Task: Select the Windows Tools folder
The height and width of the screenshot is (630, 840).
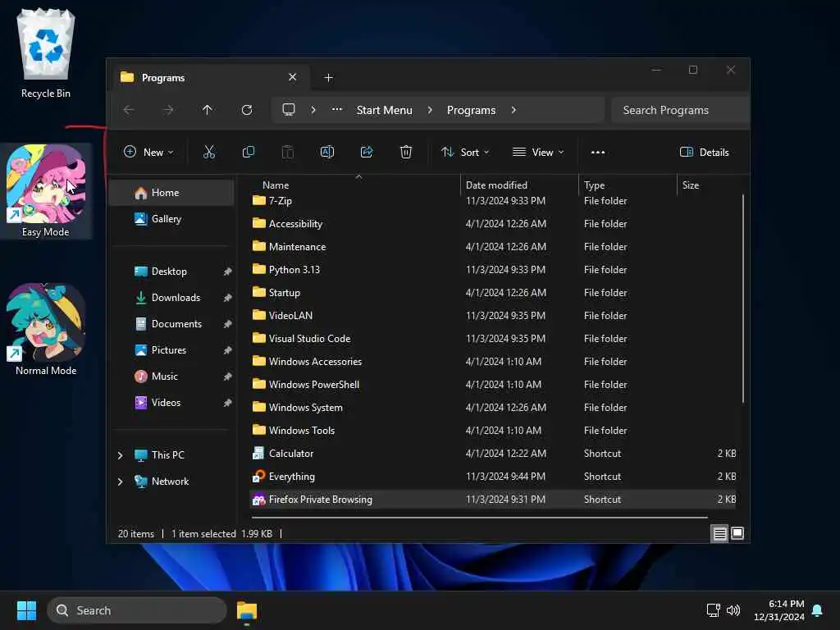Action: 493,430
